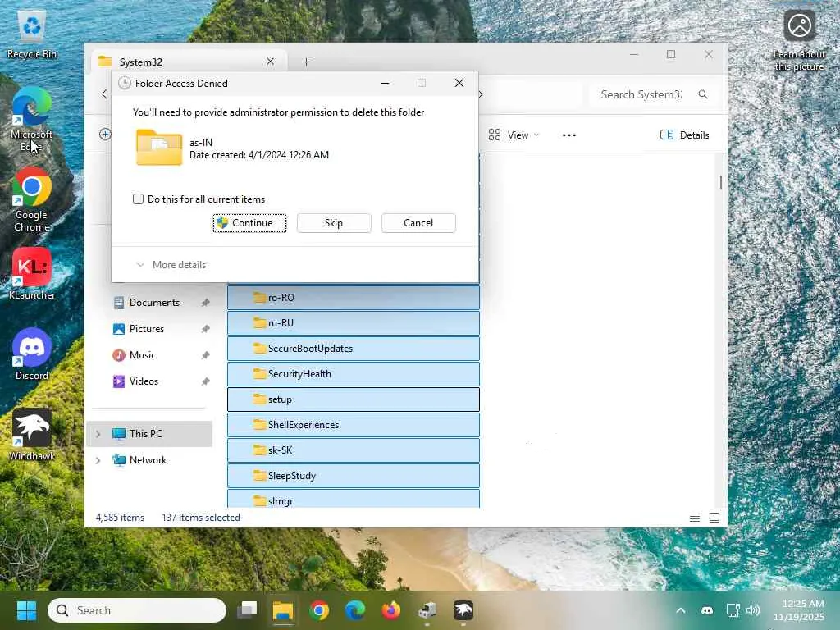The image size is (840, 630).
Task: Open Pictures in the sidebar
Action: tap(147, 328)
